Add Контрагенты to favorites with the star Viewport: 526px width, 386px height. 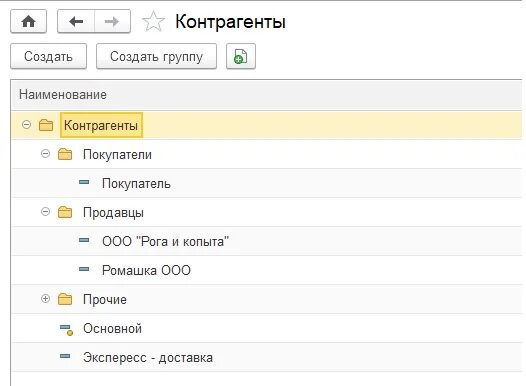(x=153, y=22)
